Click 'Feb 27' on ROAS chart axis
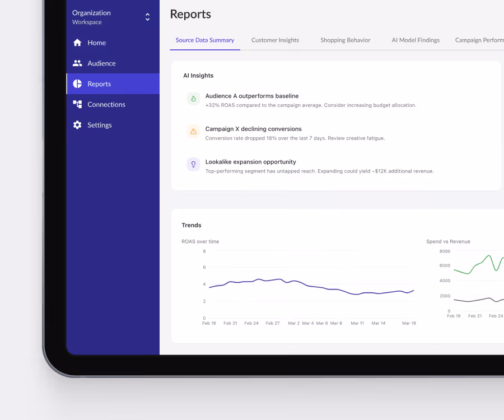This screenshot has width=504, height=420. 273,323
